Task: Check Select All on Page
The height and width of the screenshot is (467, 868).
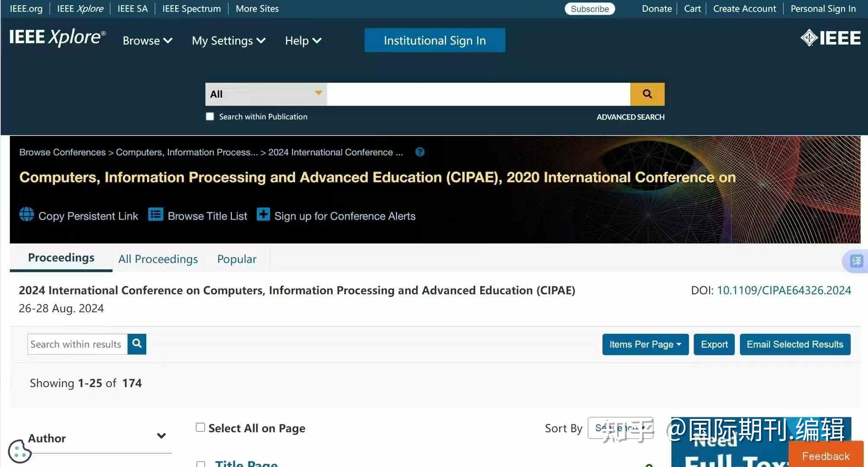Action: 200,427
